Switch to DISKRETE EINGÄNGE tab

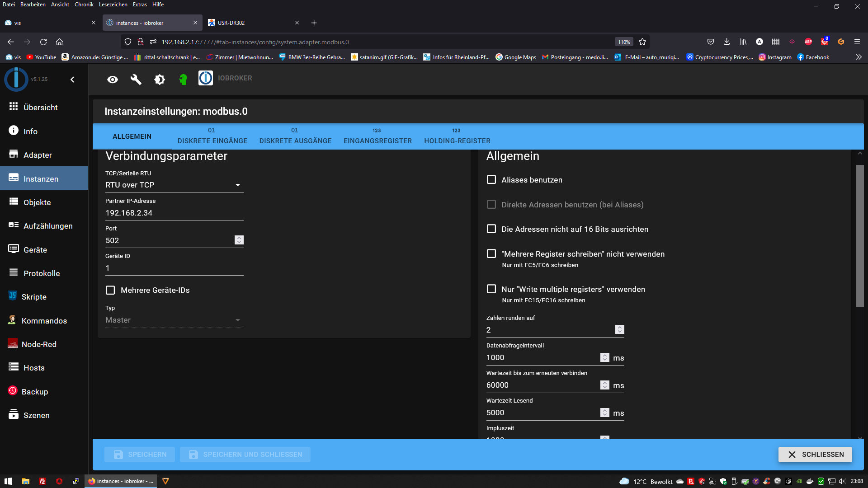pyautogui.click(x=212, y=136)
